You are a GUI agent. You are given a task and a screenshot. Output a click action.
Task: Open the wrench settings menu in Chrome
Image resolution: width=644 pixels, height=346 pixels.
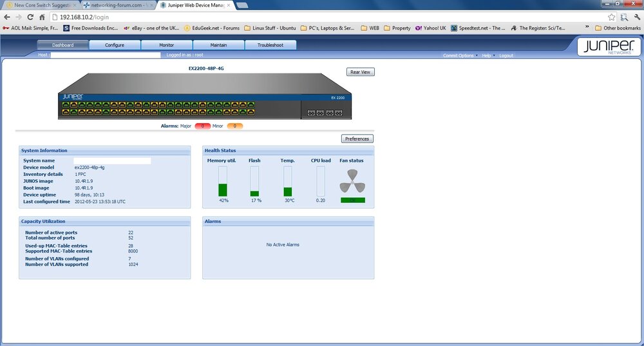pos(637,17)
